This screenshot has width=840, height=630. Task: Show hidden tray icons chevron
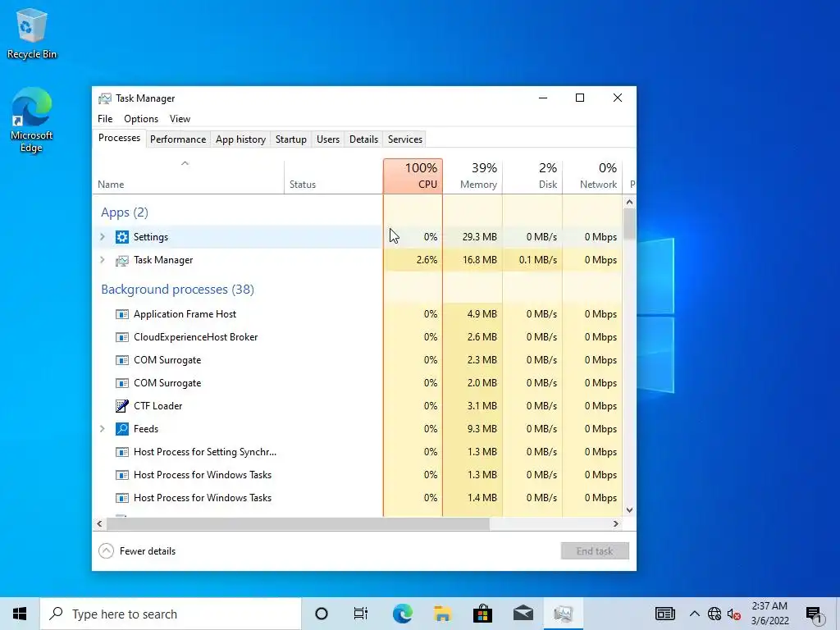point(694,614)
